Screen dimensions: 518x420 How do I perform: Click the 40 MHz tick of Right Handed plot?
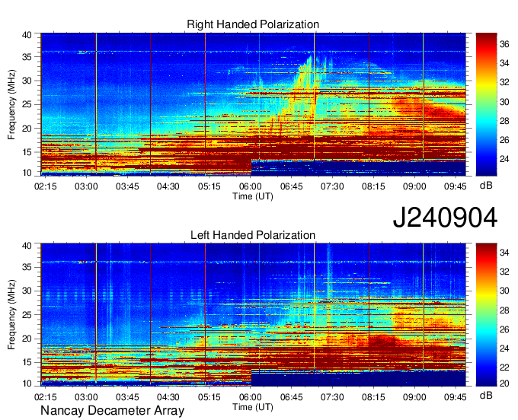pos(27,35)
